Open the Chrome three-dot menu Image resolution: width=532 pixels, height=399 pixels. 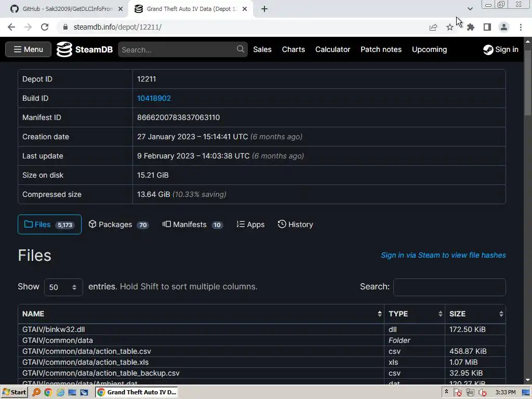[x=521, y=27]
